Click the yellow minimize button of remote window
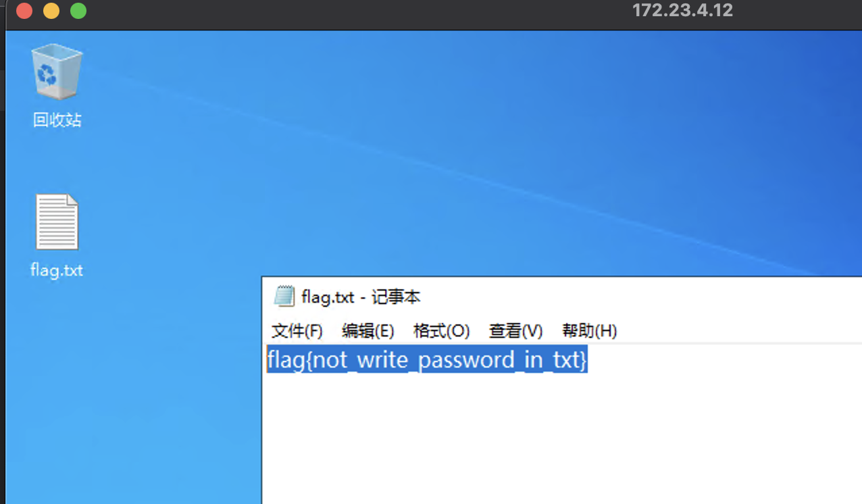The height and width of the screenshot is (504, 862). 51,11
